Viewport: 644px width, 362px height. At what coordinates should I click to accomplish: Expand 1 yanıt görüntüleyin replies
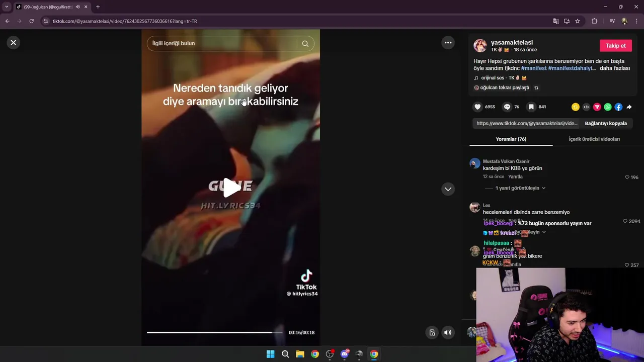pyautogui.click(x=520, y=188)
